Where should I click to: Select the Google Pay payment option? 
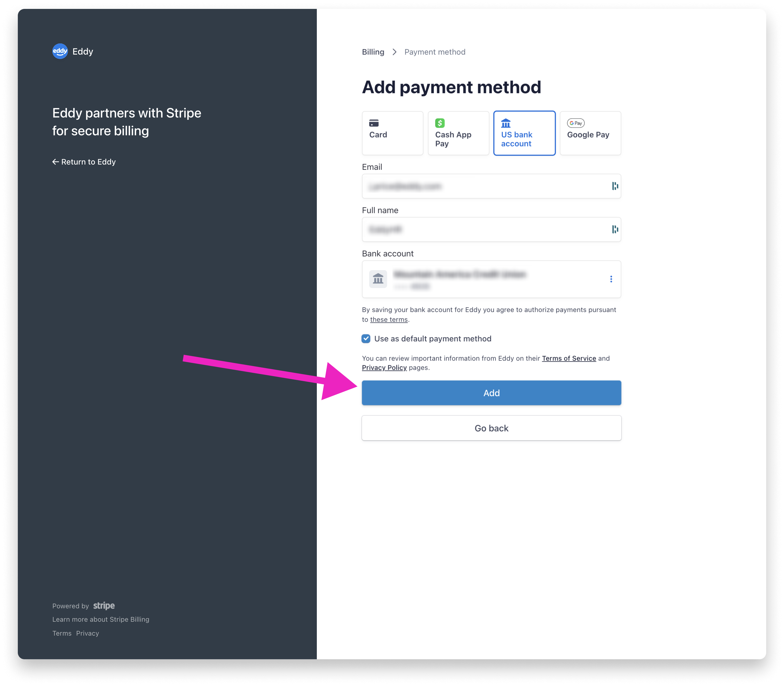point(590,133)
